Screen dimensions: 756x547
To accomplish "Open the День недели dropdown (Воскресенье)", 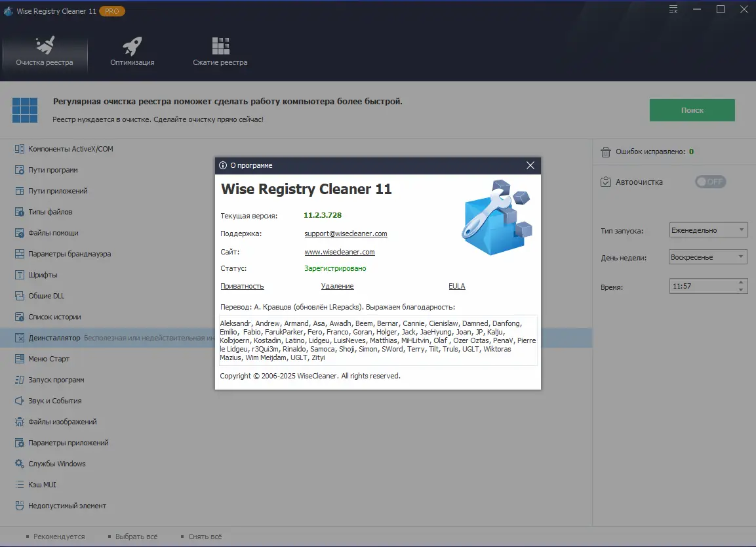I will tap(707, 257).
